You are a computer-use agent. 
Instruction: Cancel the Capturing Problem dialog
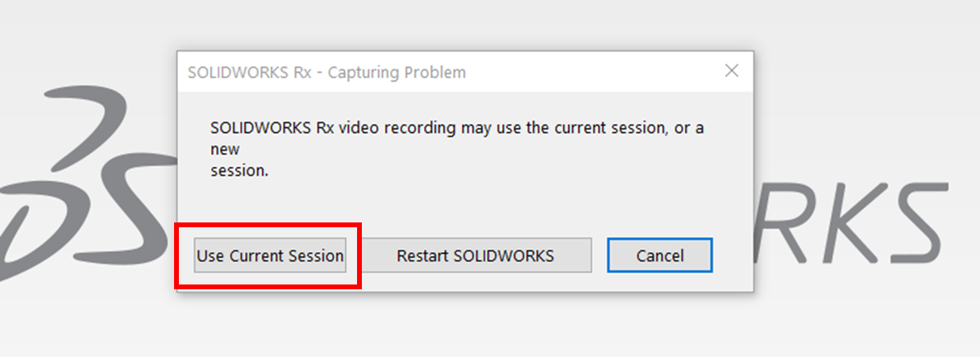(659, 256)
